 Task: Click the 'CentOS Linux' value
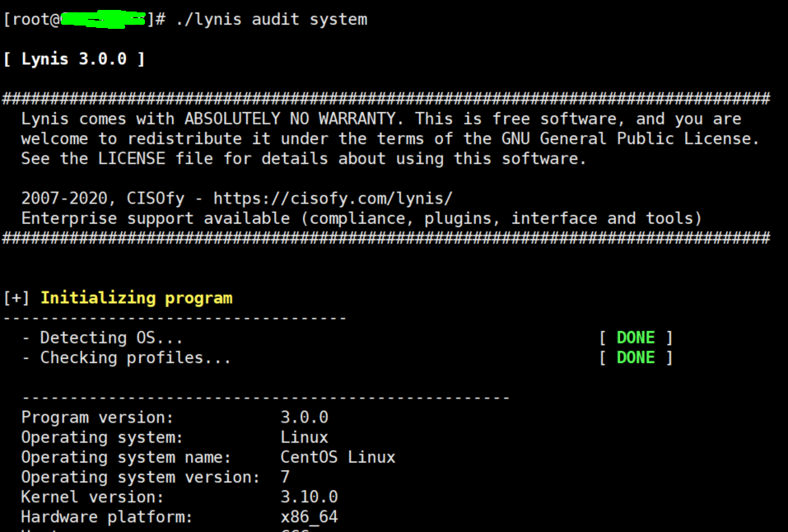coord(338,458)
